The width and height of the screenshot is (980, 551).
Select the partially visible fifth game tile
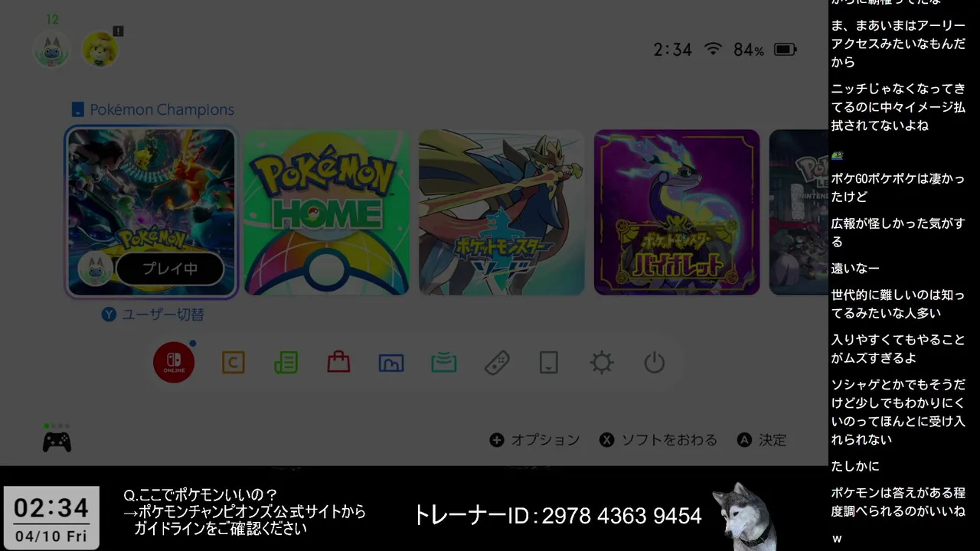click(x=798, y=212)
